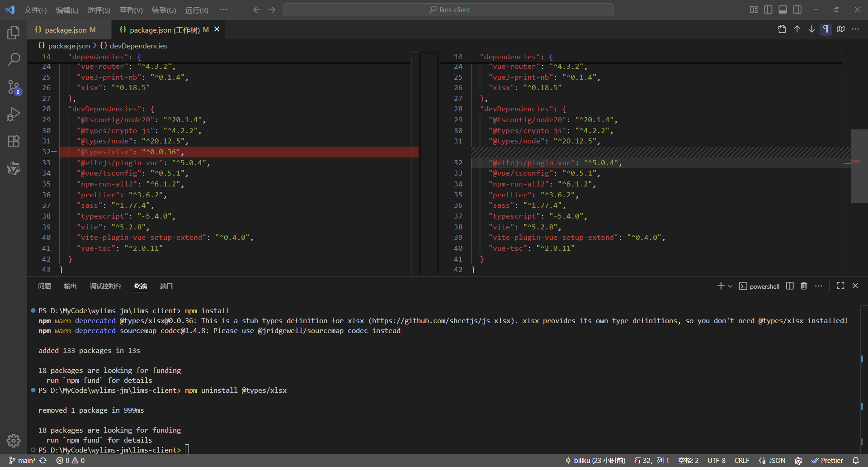Select the Run and Debug icon
The width and height of the screenshot is (868, 467).
pyautogui.click(x=14, y=114)
